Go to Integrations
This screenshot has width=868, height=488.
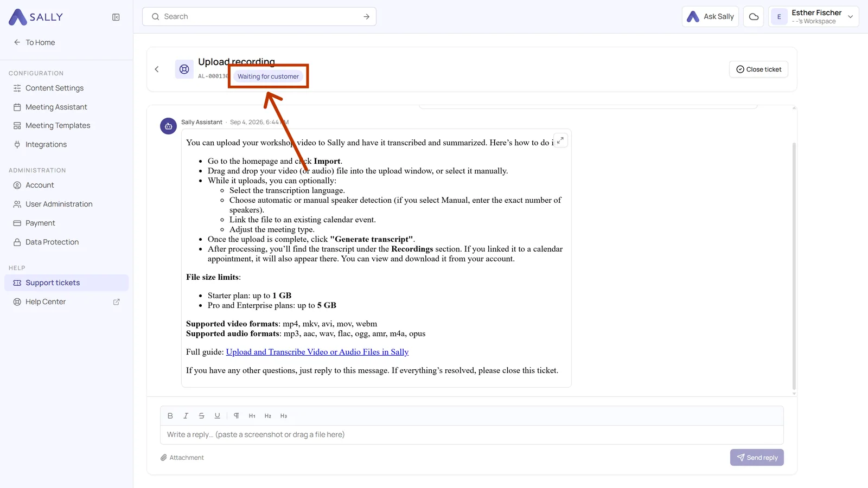66,145
